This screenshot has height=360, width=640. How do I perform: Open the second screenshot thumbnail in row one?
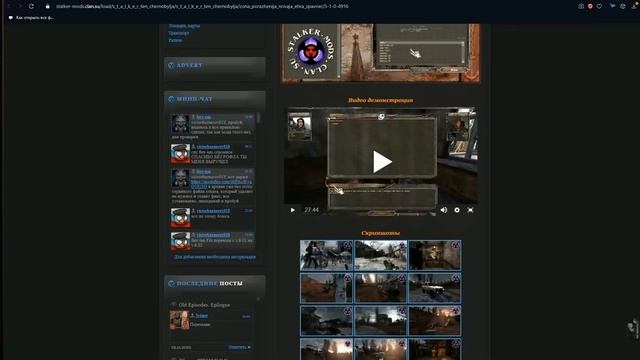tap(380, 255)
